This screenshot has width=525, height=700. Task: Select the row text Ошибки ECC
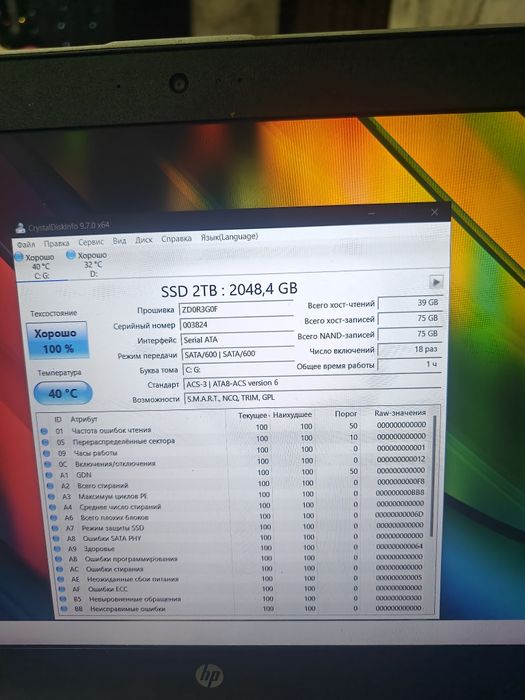(x=108, y=589)
